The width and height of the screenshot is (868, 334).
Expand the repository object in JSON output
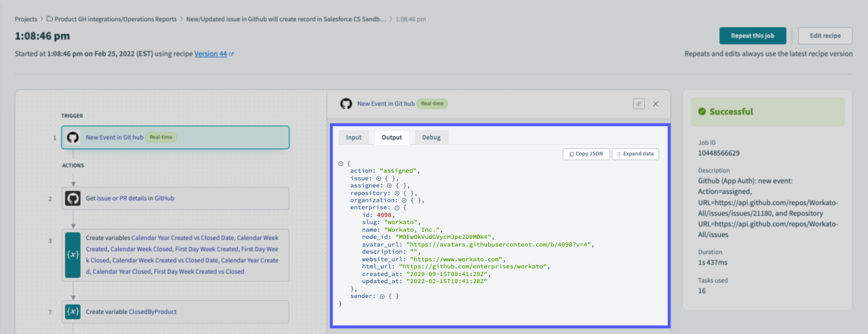pos(398,193)
